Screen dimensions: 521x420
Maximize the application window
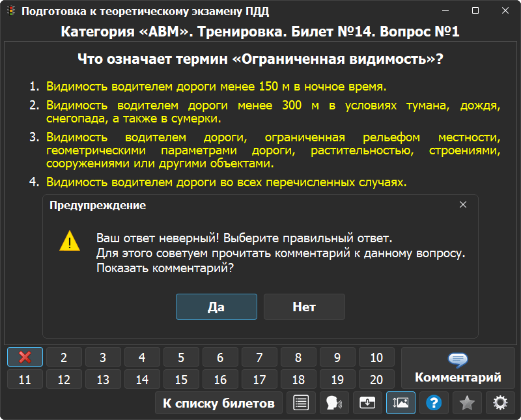pyautogui.click(x=475, y=10)
